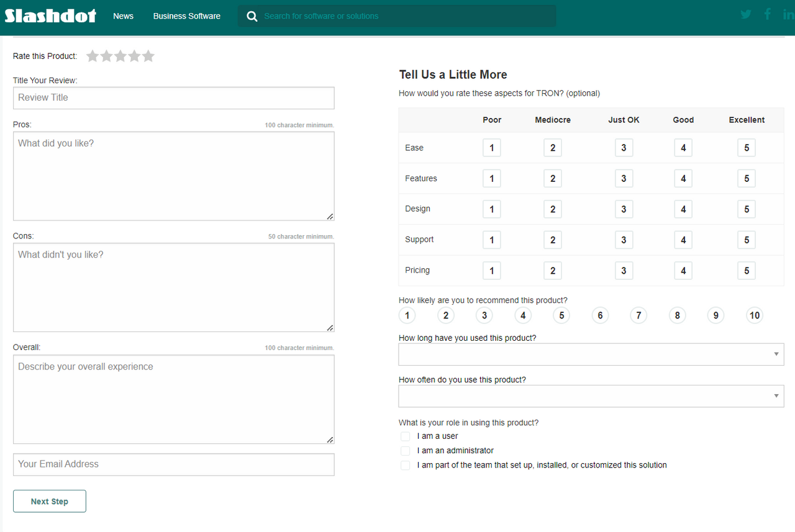Rate the product two stars

(x=106, y=56)
